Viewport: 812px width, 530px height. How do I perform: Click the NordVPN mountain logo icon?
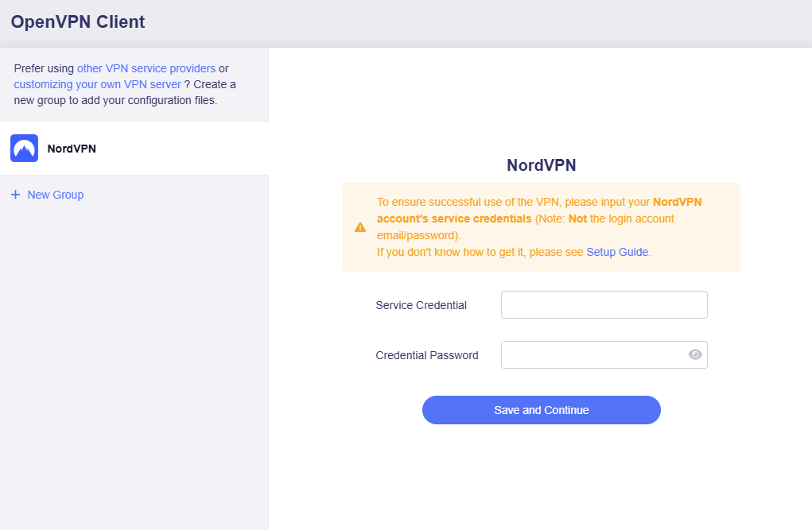click(x=24, y=149)
